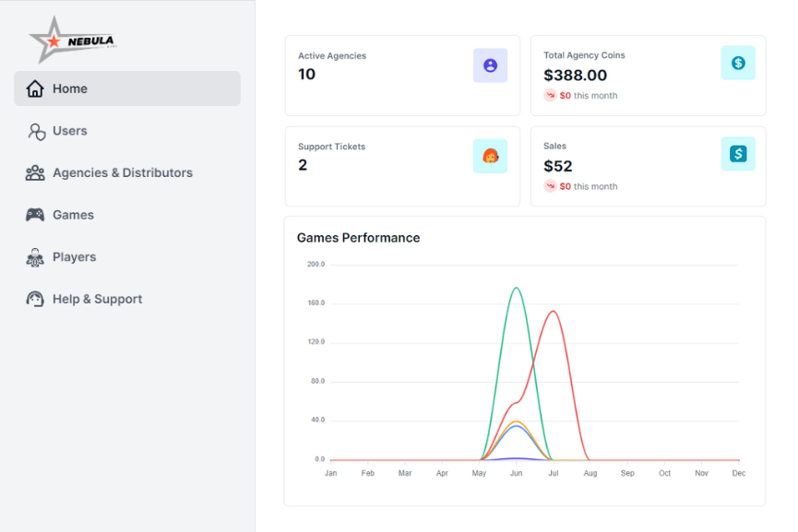798x532 pixels.
Task: Open the Games section
Action: pos(127,215)
